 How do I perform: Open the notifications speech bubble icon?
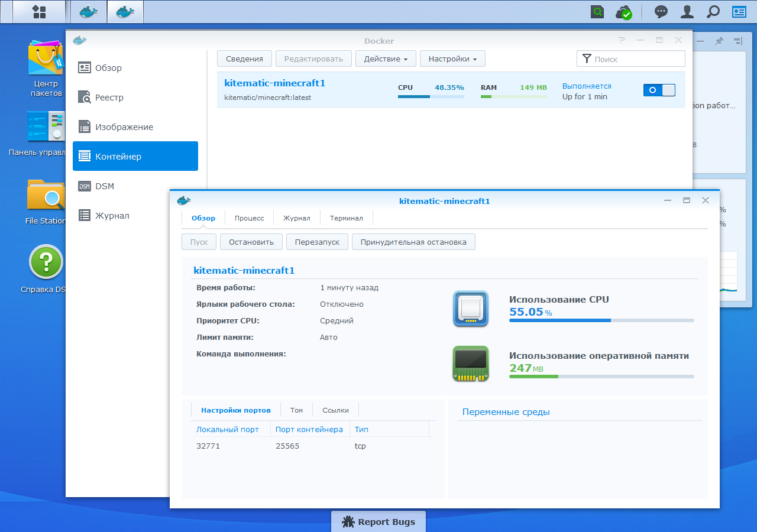[x=661, y=11]
